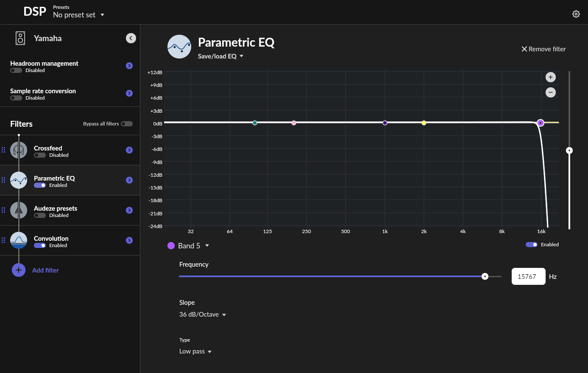Open the Presets dropdown
This screenshot has height=373, width=588.
point(78,15)
